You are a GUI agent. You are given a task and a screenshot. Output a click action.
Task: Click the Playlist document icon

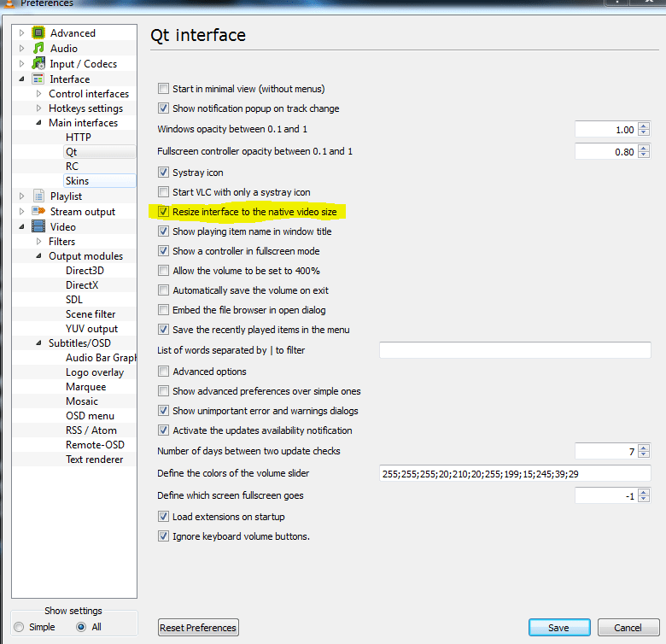(x=38, y=196)
